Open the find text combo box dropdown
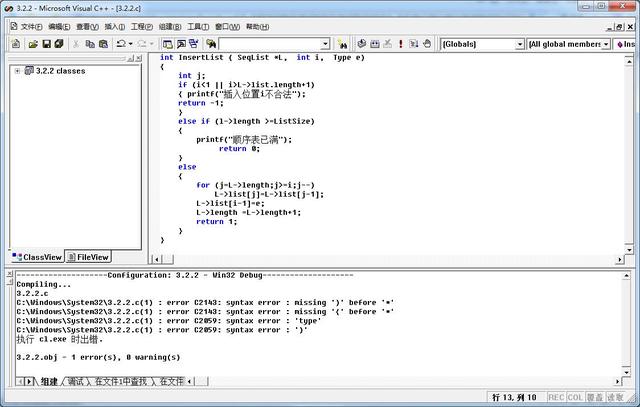 click(x=325, y=44)
